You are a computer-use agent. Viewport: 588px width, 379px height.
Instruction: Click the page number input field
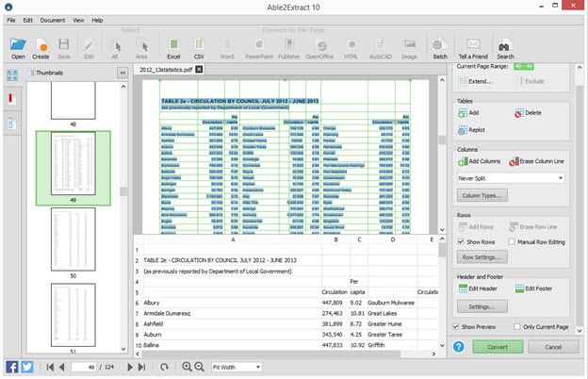point(84,367)
